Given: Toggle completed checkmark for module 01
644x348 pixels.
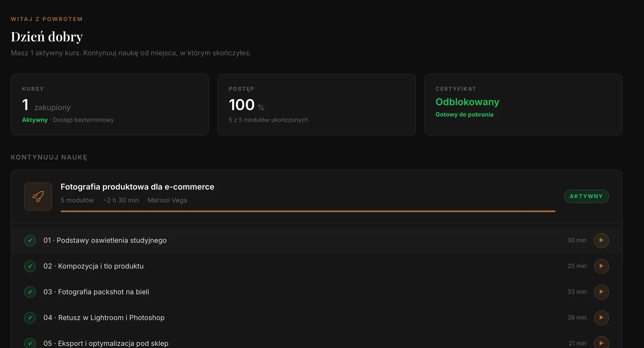Looking at the screenshot, I should pos(30,240).
